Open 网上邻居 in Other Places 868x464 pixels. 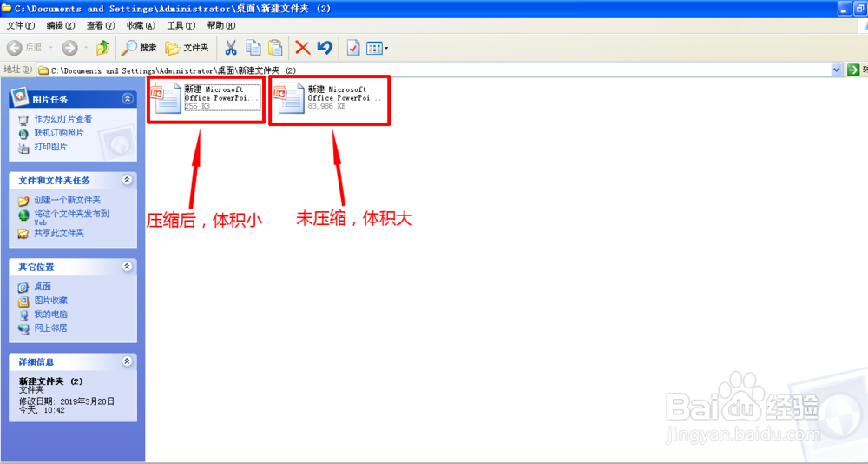click(x=51, y=328)
